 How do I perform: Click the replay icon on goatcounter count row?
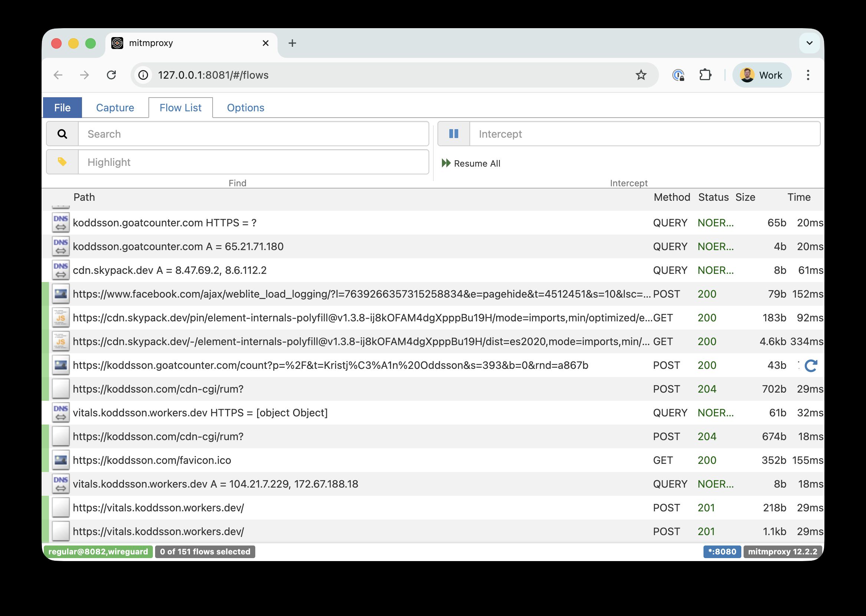coord(811,366)
